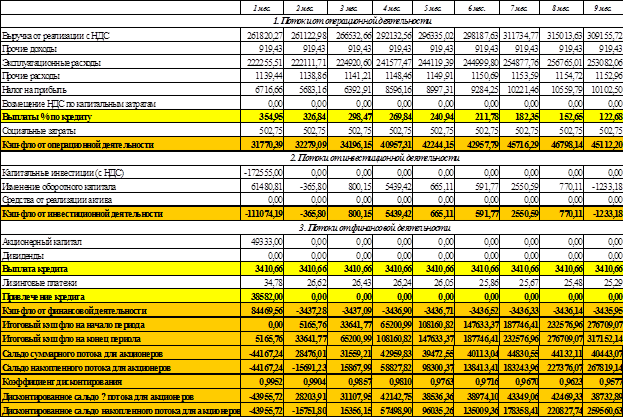Select row label 'Коэффициент дисконтирования'
Viewport: 624px width, 418px height.
click(x=62, y=382)
